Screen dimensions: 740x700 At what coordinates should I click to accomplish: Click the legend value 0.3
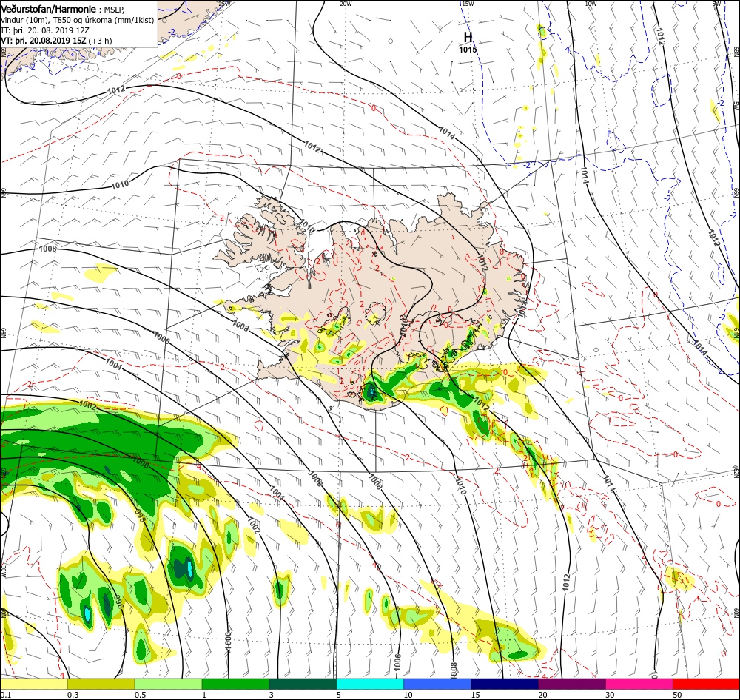pos(73,695)
